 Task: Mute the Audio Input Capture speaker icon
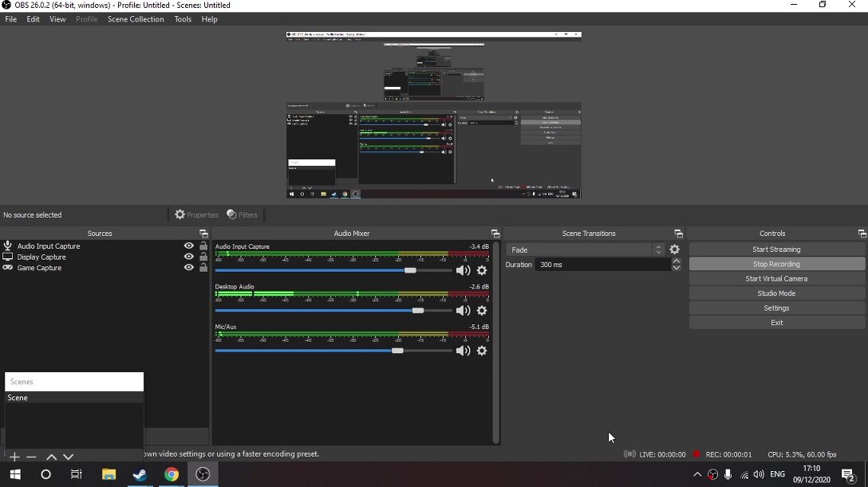[x=463, y=271]
